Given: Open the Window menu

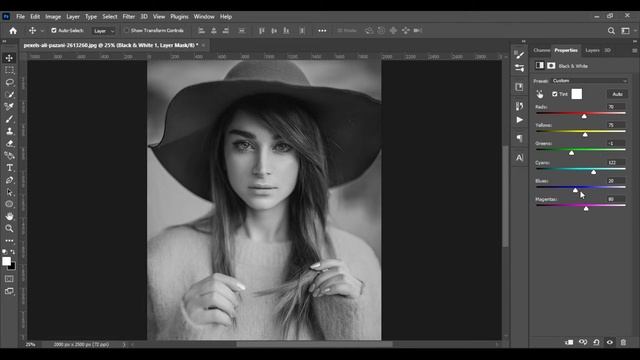Looking at the screenshot, I should tap(204, 17).
